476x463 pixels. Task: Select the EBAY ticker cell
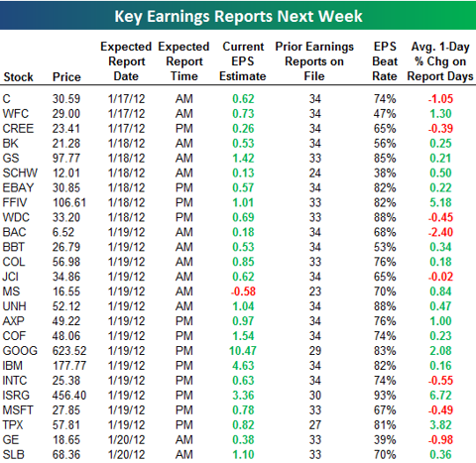pos(18,187)
